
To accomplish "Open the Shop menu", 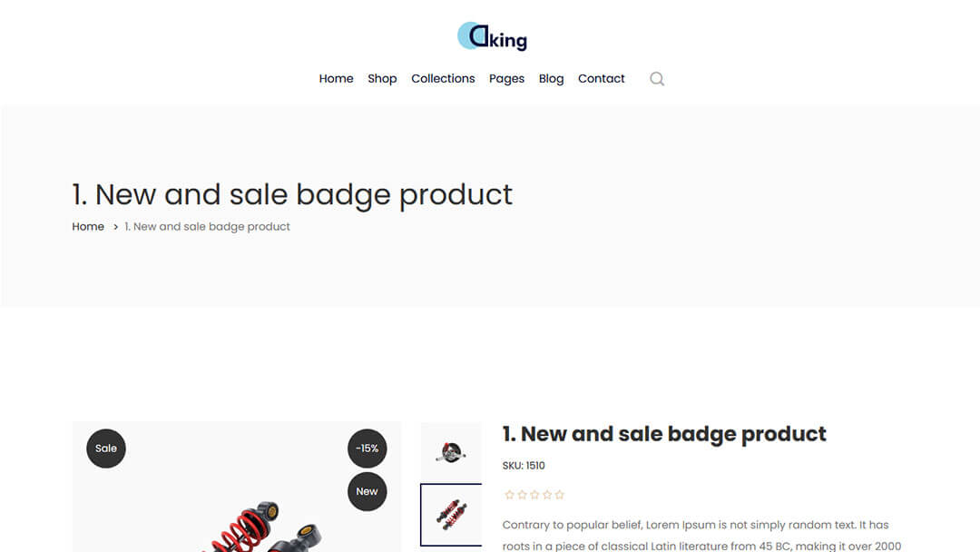I will tap(382, 79).
